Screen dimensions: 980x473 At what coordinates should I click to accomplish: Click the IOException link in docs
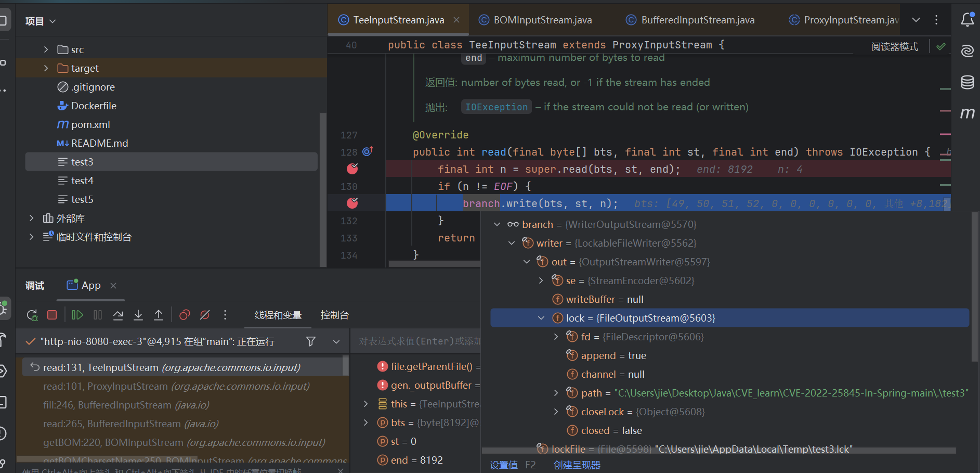click(496, 107)
